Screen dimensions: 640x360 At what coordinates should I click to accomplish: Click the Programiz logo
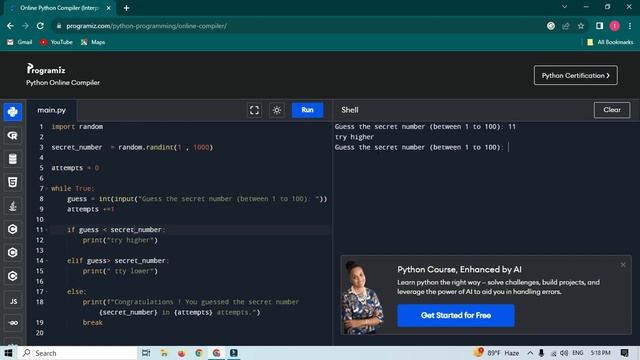46,69
